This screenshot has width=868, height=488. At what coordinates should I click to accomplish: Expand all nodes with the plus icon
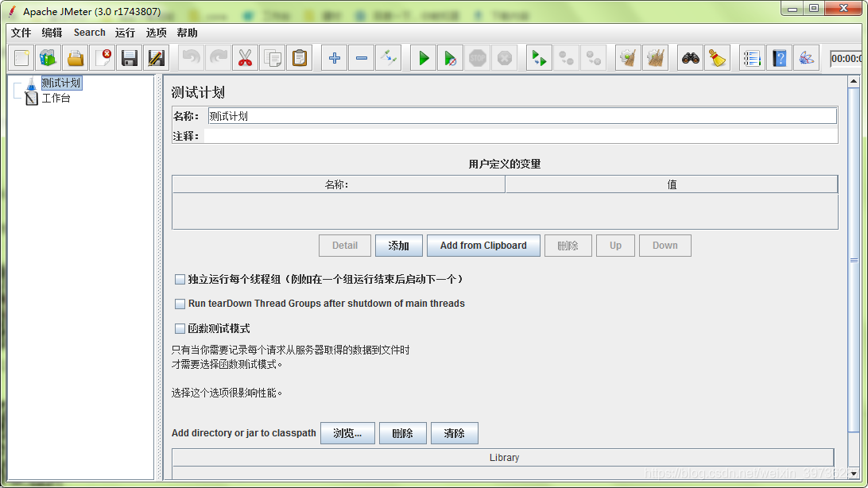(335, 58)
